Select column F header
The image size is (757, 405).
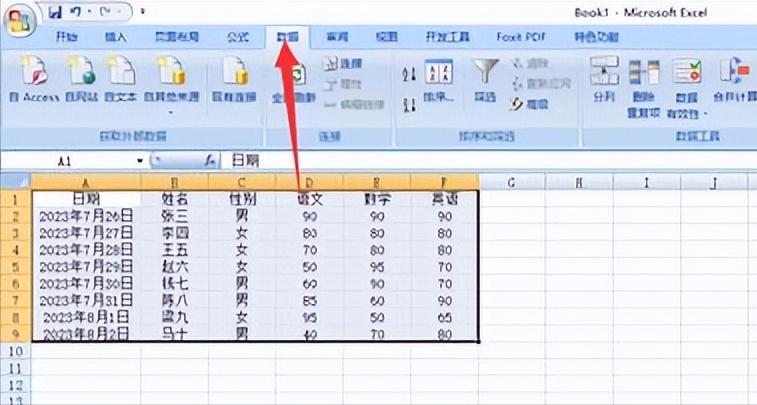[444, 182]
